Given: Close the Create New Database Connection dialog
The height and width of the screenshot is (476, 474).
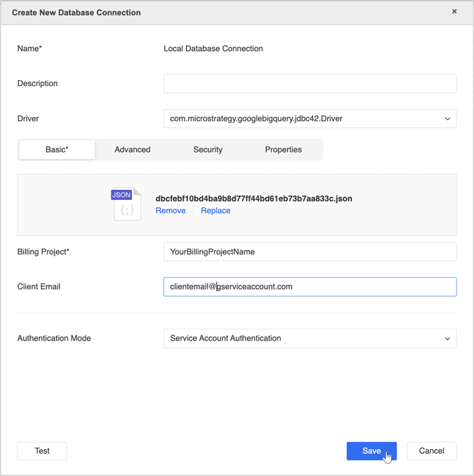Looking at the screenshot, I should 454,11.
